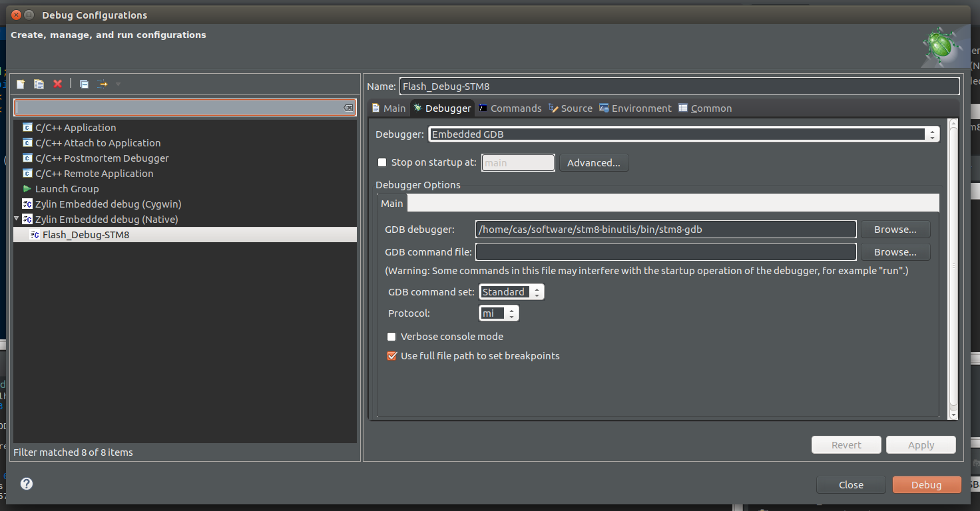
Task: Select C/C++ Postmortem Debugger entry
Action: [x=102, y=158]
